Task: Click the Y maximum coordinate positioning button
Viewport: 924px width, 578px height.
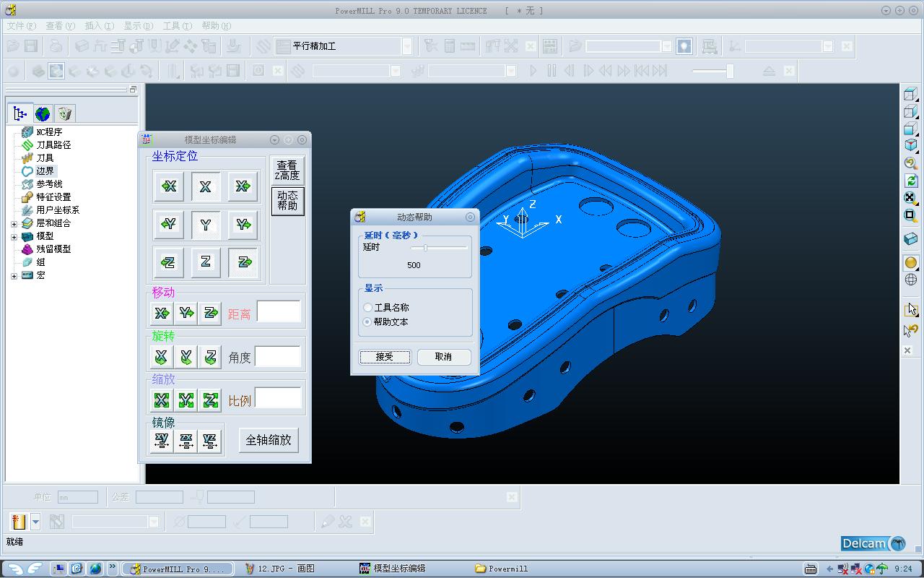Action: point(243,225)
